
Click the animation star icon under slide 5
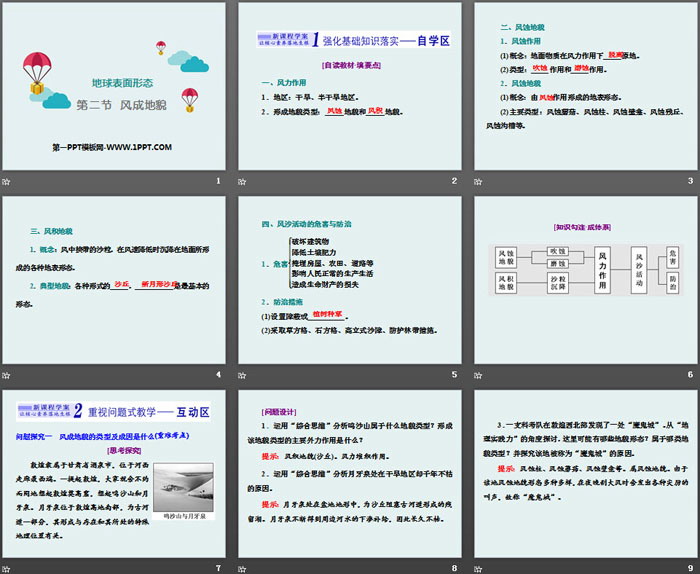click(x=242, y=375)
